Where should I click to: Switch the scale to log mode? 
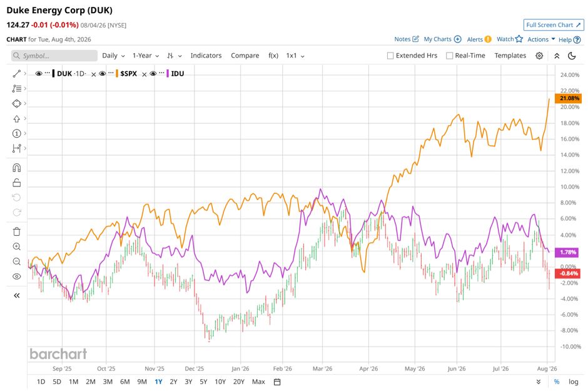[x=573, y=382]
